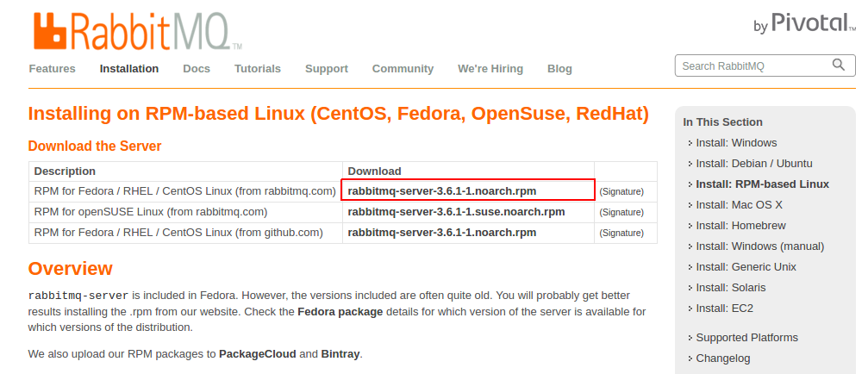Click the search magnifier icon
This screenshot has height=374, width=868.
coord(839,65)
